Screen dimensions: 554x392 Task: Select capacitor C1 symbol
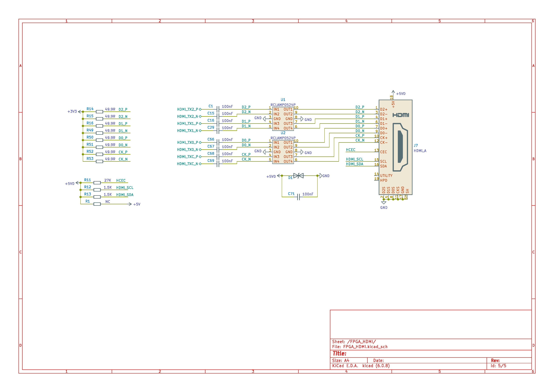218,109
